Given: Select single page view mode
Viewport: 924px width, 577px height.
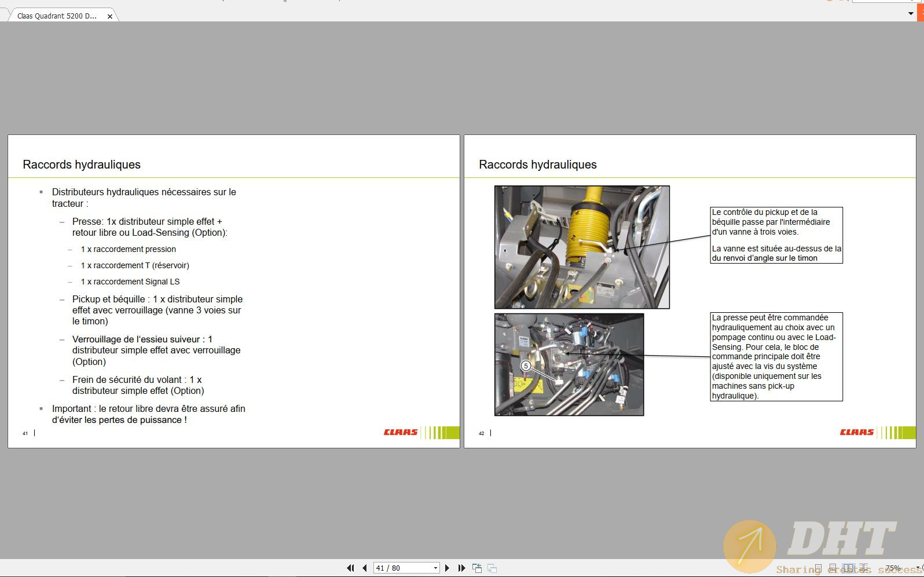Looking at the screenshot, I should pyautogui.click(x=818, y=568).
